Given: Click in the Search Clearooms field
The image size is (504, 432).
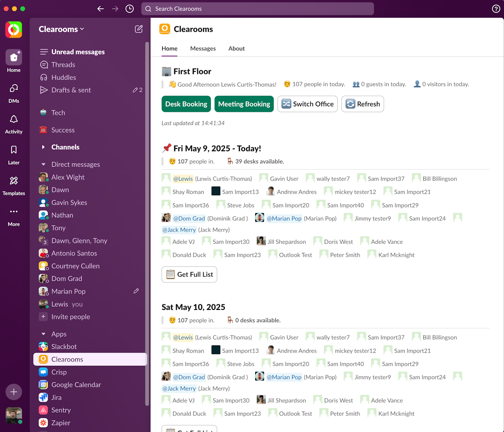Looking at the screenshot, I should click(258, 9).
